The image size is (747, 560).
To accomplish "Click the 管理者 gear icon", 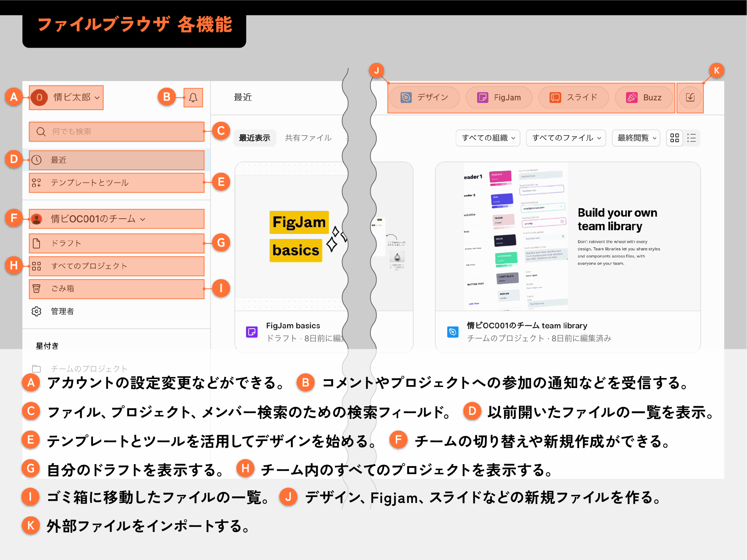I will pos(37,311).
